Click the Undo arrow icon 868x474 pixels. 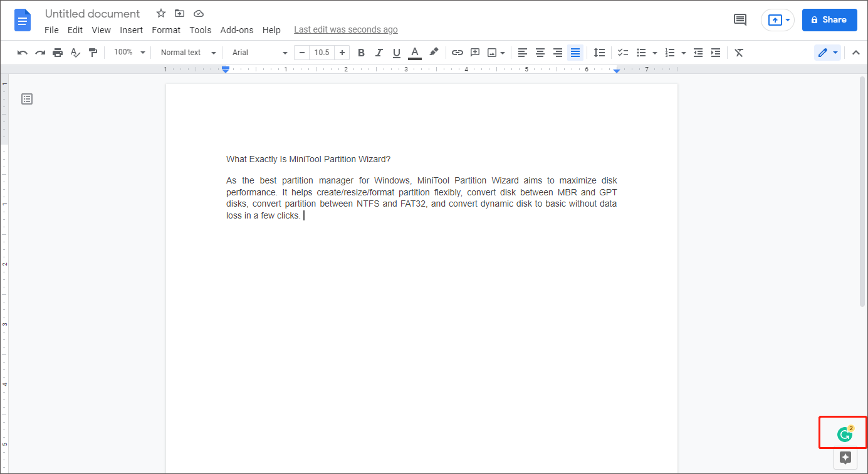pyautogui.click(x=23, y=53)
